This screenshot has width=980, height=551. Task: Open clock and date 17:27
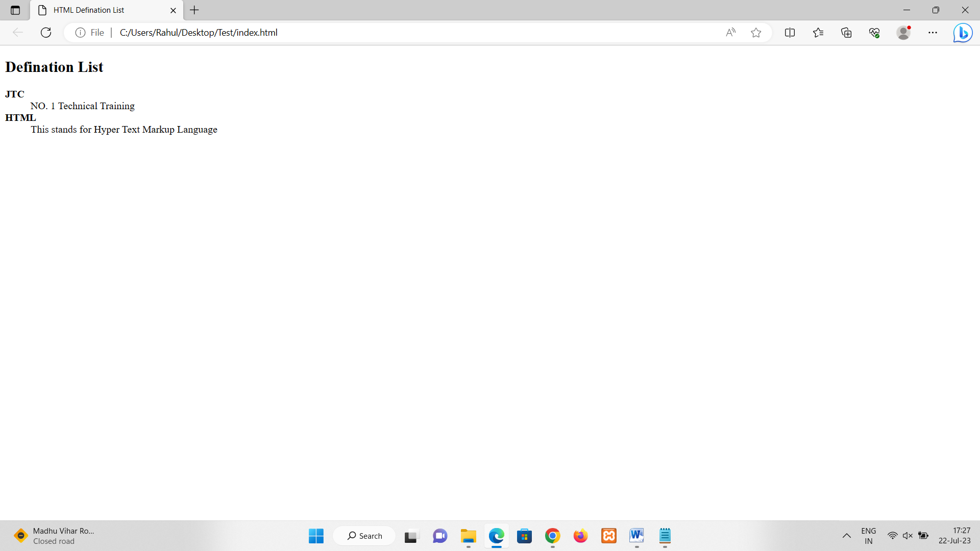tap(954, 536)
